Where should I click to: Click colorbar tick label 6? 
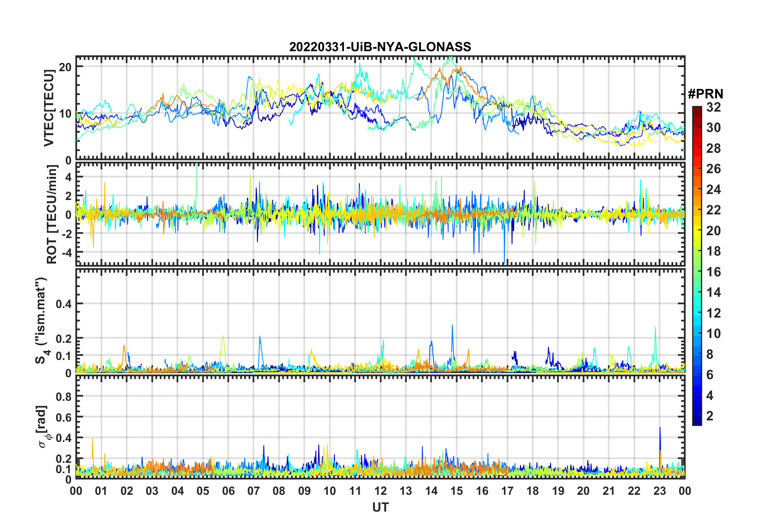pyautogui.click(x=710, y=375)
